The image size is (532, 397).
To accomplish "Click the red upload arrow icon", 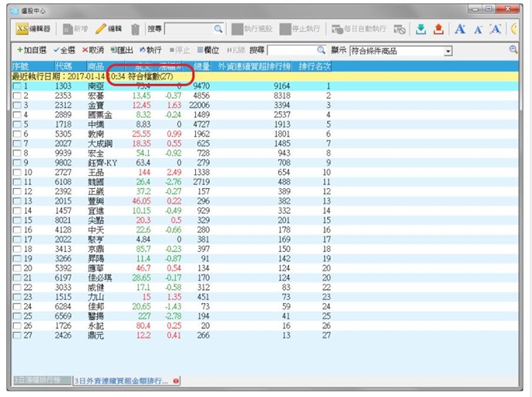I will point(439,29).
